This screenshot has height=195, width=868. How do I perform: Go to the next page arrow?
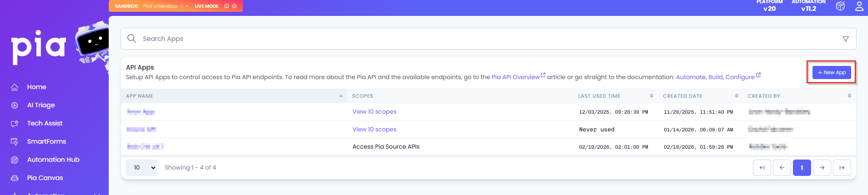(822, 168)
